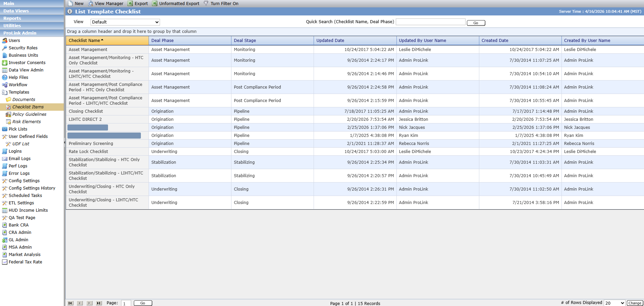Viewport: 644px width, 306px height.
Task: Open CRA Admin link
Action: [x=20, y=233]
